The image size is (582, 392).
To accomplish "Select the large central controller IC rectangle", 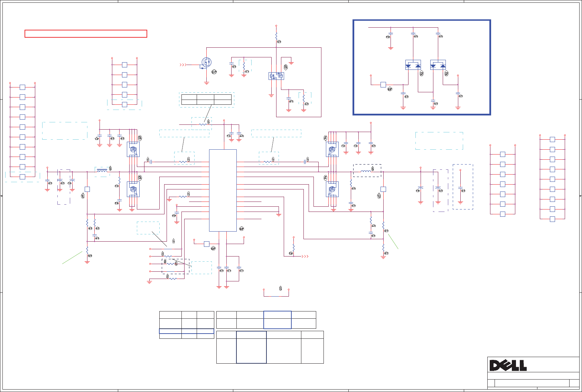I will pos(223,190).
